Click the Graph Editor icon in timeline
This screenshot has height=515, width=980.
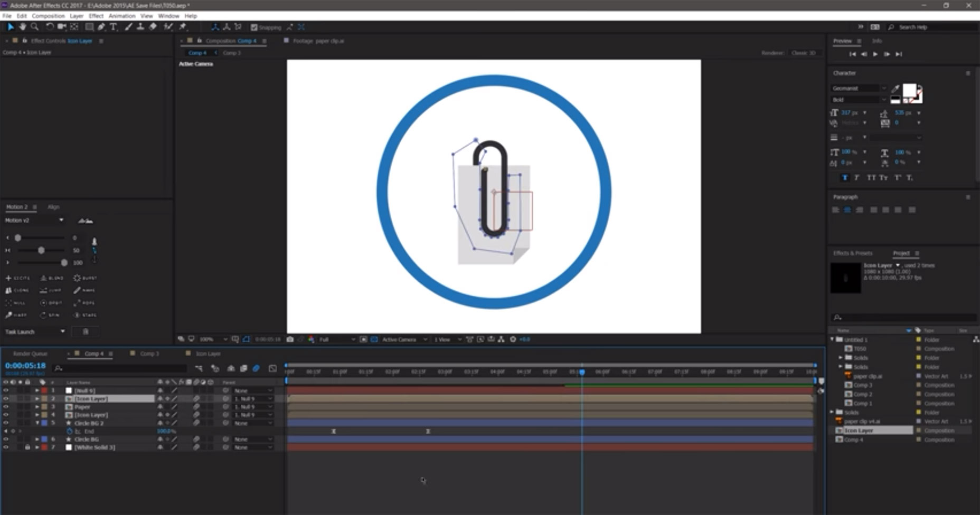coord(272,368)
